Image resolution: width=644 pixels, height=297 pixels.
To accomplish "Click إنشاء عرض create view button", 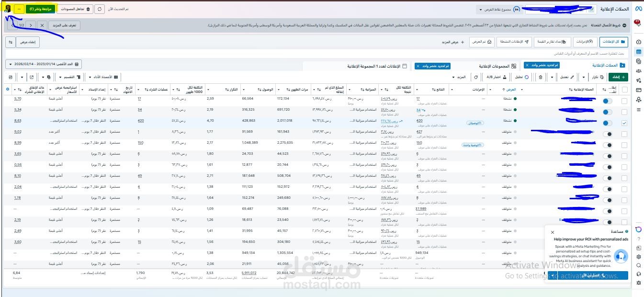I will (x=28, y=42).
